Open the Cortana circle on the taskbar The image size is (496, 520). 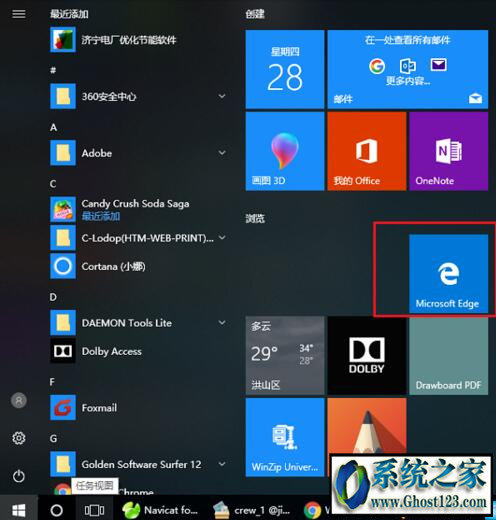tap(56, 510)
